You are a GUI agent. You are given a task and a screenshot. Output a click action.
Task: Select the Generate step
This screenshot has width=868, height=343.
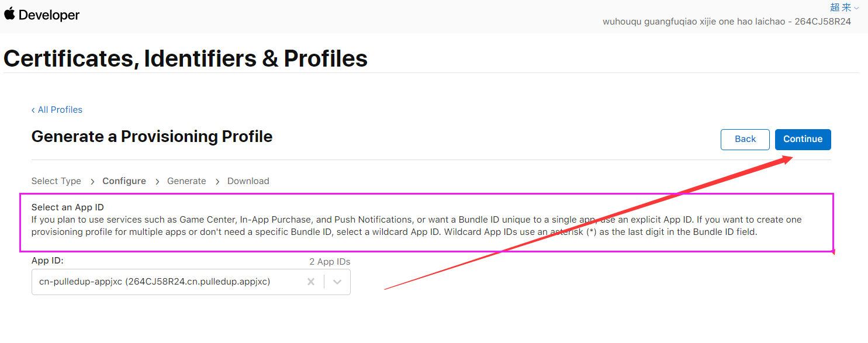click(186, 181)
